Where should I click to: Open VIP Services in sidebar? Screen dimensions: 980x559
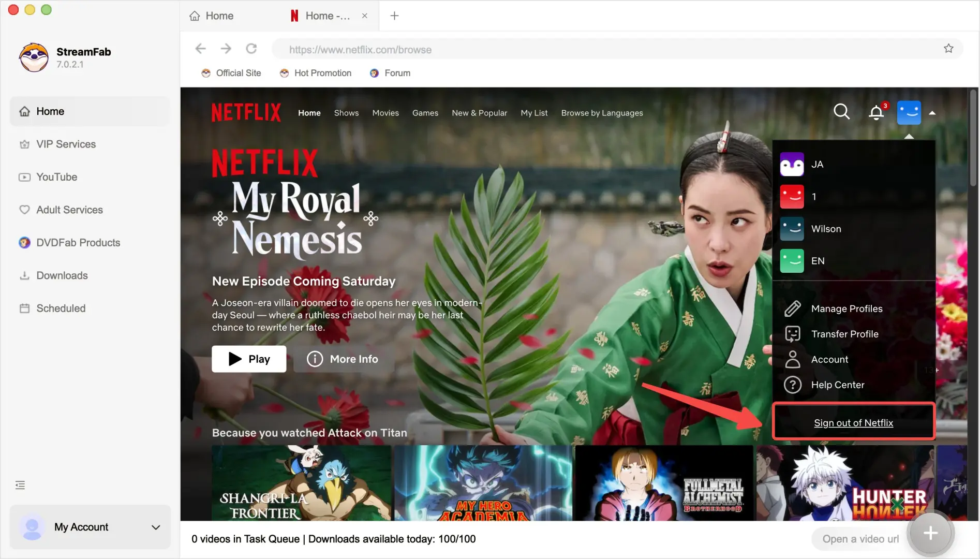tap(90, 144)
